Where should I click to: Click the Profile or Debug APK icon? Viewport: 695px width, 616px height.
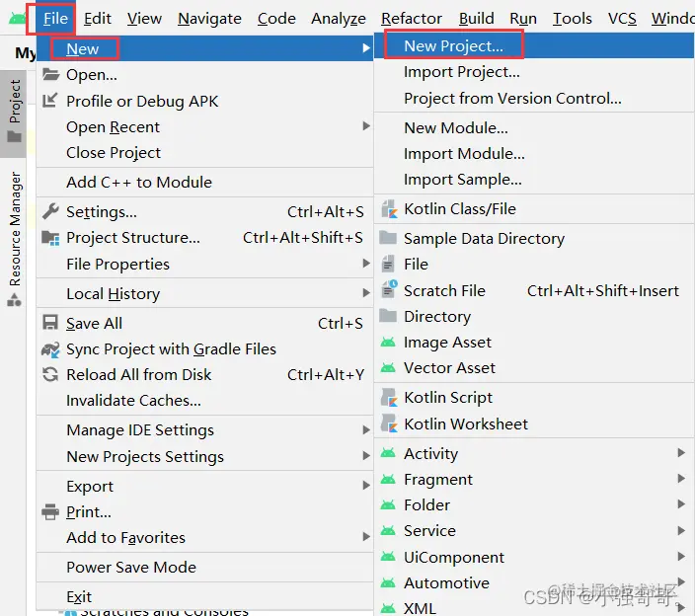click(49, 101)
